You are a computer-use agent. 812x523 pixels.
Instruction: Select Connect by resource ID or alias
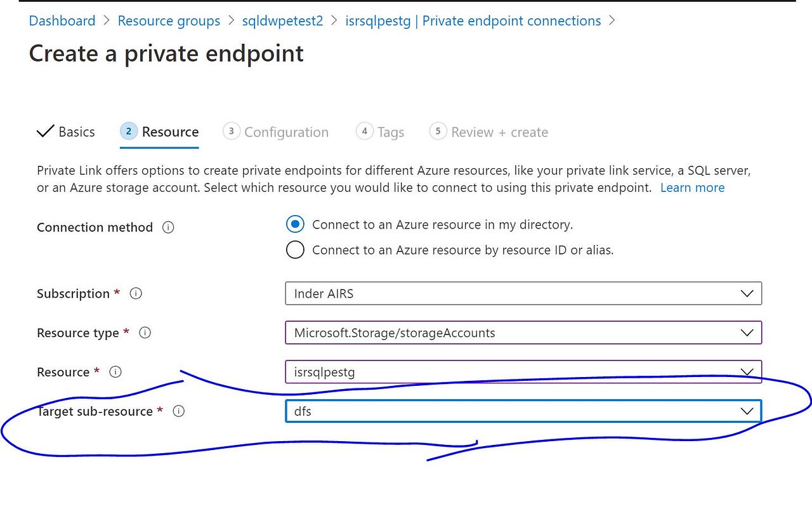[295, 250]
